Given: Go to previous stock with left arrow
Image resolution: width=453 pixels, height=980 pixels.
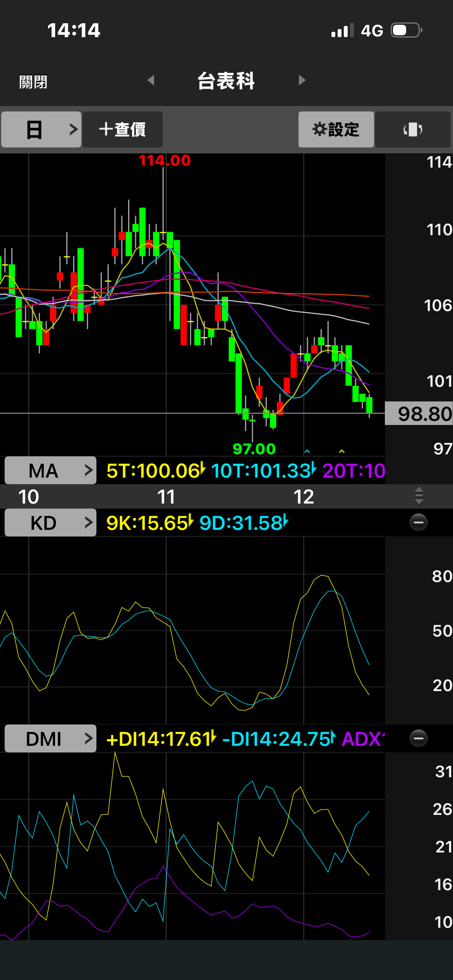Looking at the screenshot, I should pyautogui.click(x=151, y=80).
